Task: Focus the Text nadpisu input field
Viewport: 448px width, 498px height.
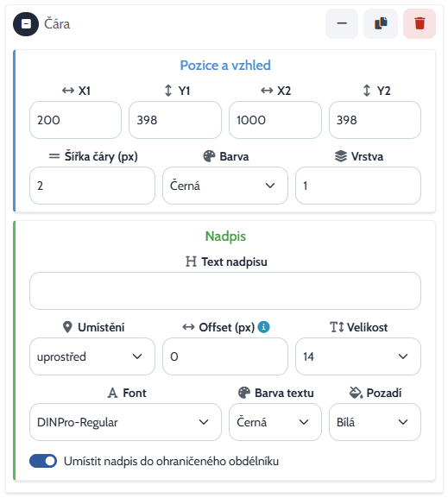Action: (x=225, y=291)
